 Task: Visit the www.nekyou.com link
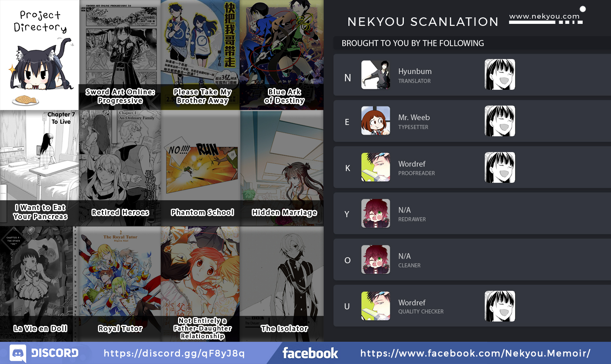coord(544,16)
